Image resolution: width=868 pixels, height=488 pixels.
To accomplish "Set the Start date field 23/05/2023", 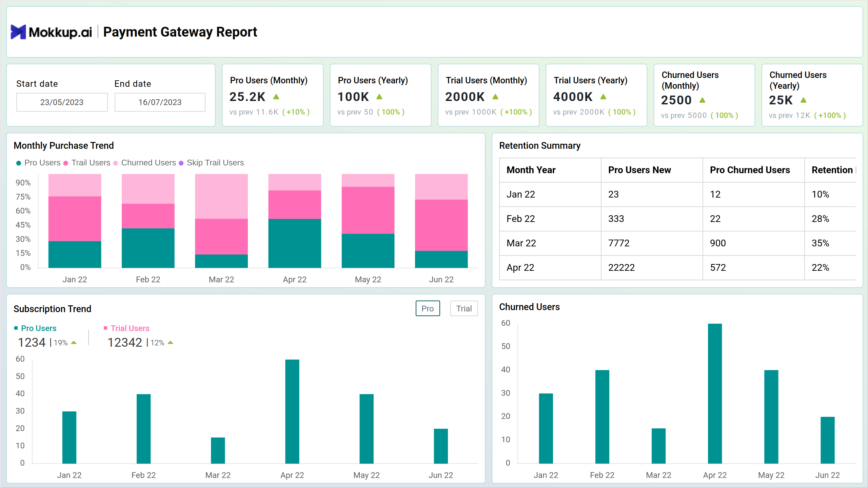I will 62,102.
